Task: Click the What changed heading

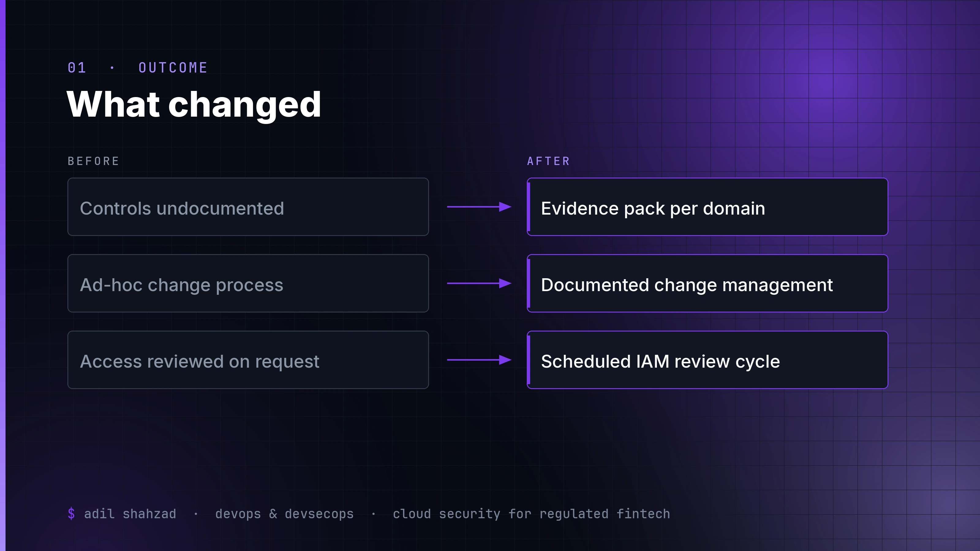Action: 194,105
